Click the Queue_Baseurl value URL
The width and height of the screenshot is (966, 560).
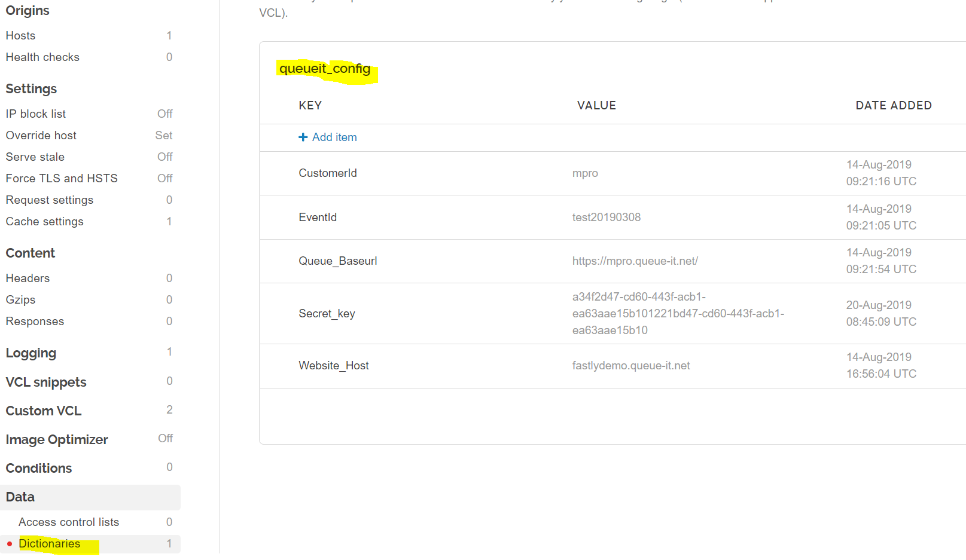635,261
